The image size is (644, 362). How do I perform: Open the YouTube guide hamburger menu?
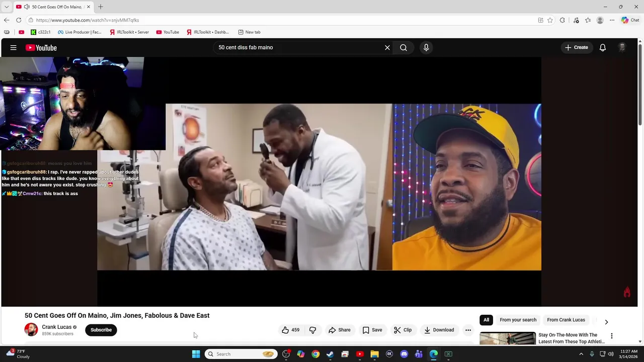tap(14, 48)
